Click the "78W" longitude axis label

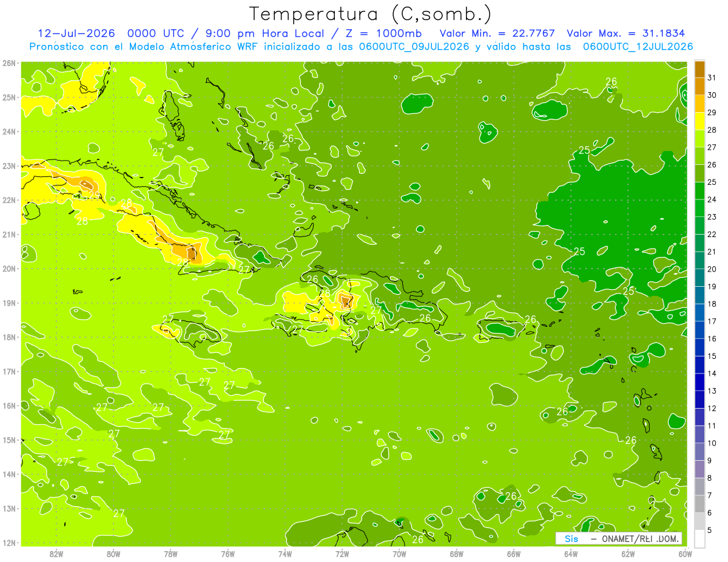[x=170, y=554]
